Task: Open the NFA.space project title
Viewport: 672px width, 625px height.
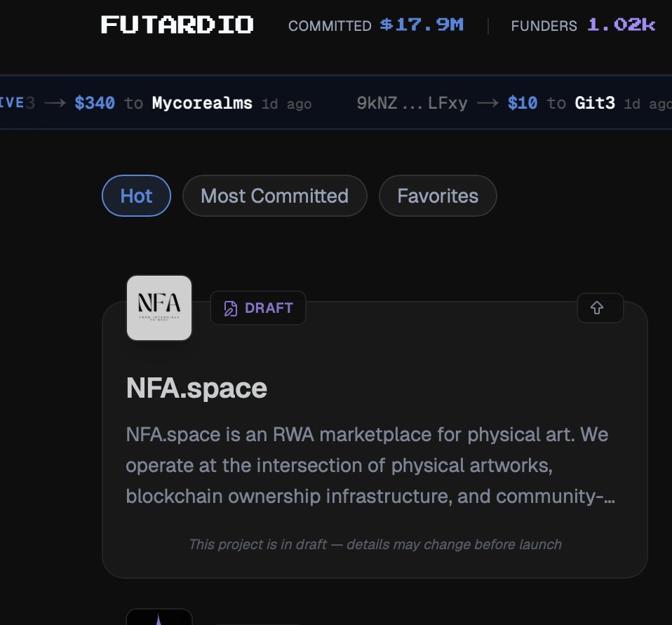Action: pyautogui.click(x=196, y=388)
